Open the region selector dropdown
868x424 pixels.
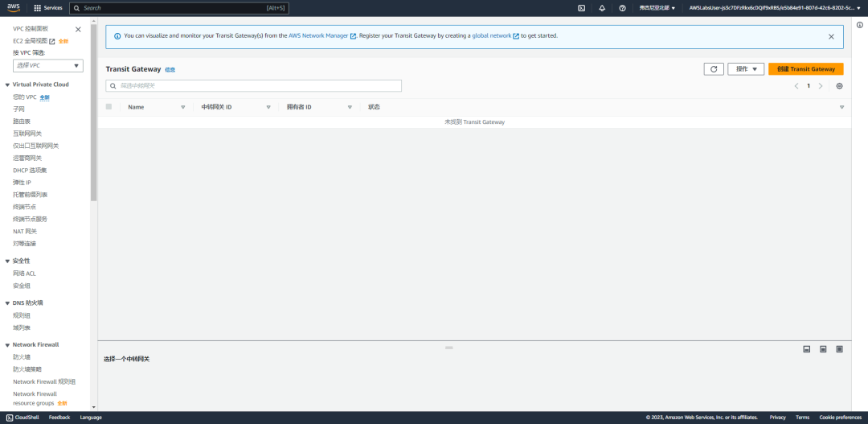[657, 8]
